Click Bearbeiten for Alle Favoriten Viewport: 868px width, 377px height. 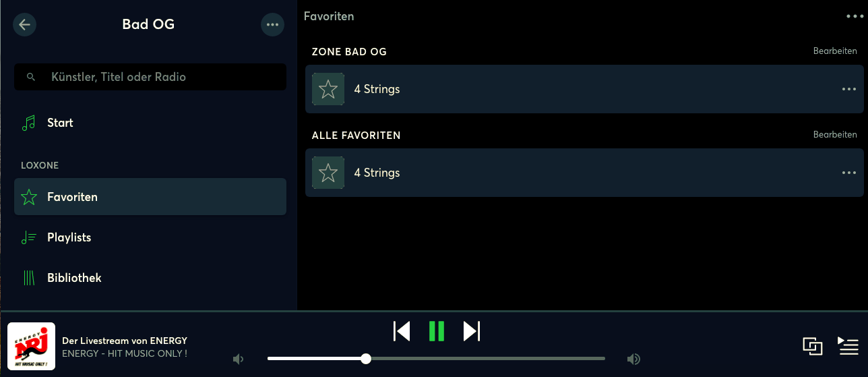point(835,135)
